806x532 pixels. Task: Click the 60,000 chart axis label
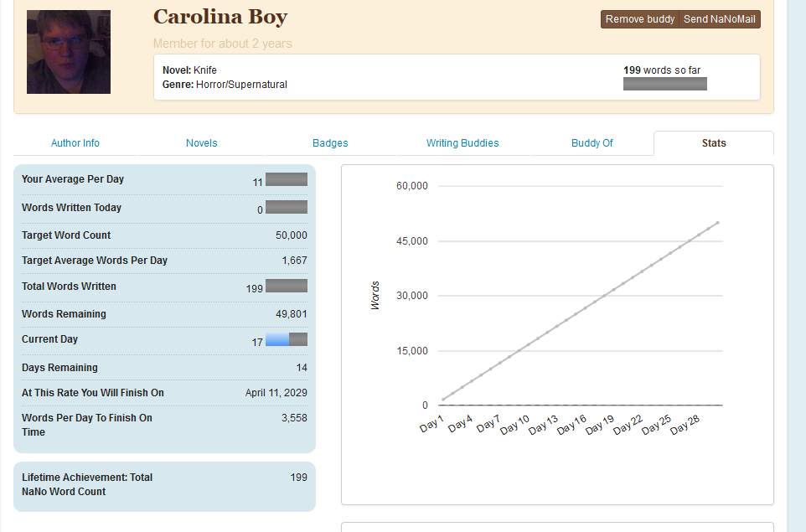[x=411, y=186]
